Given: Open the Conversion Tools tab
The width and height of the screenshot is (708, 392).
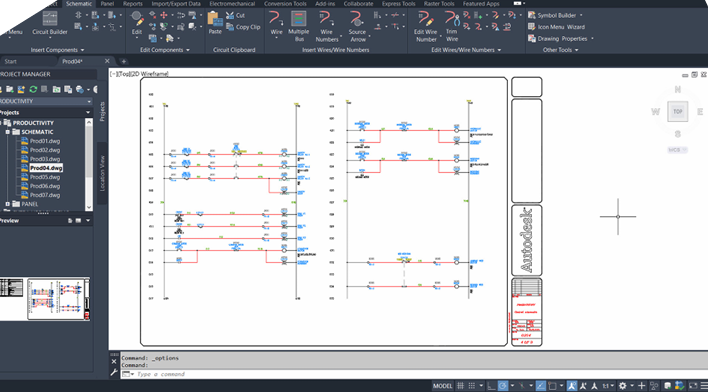Looking at the screenshot, I should (285, 4).
